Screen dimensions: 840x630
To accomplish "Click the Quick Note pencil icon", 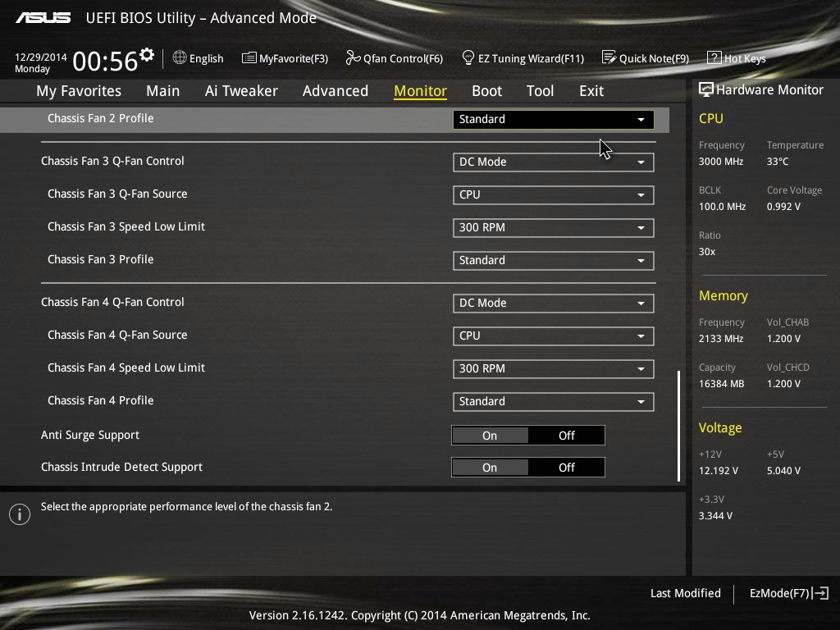I will click(x=609, y=58).
